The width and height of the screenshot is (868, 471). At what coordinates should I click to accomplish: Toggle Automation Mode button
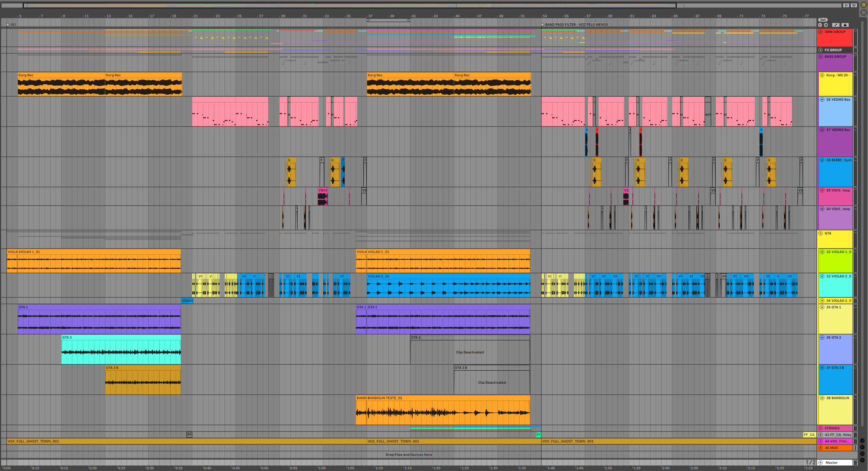click(836, 25)
